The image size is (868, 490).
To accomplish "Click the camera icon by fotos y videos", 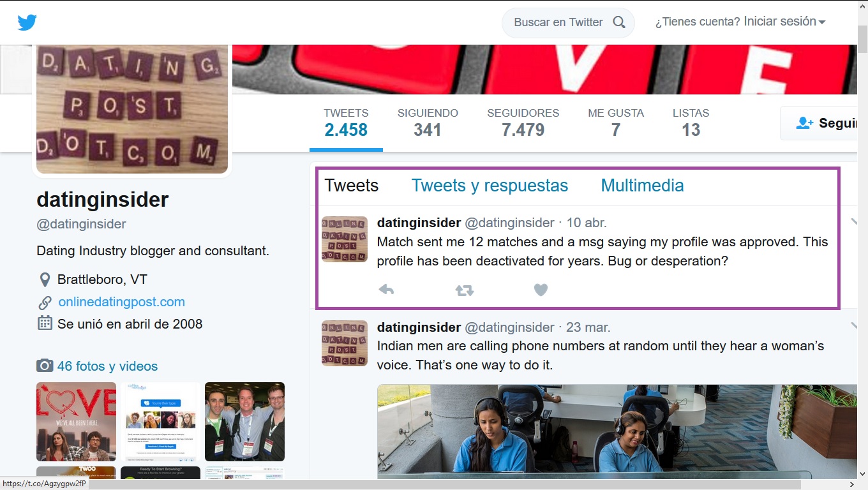I will [x=45, y=366].
